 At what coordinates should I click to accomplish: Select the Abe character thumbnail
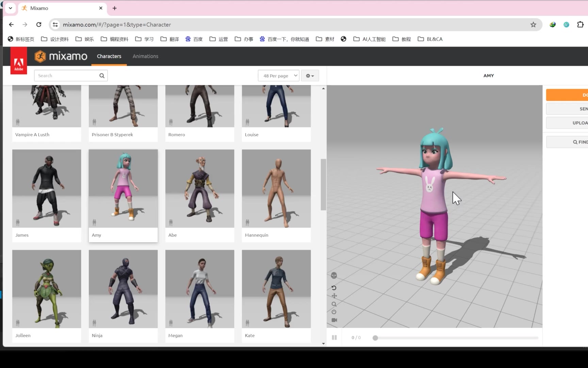pyautogui.click(x=200, y=188)
